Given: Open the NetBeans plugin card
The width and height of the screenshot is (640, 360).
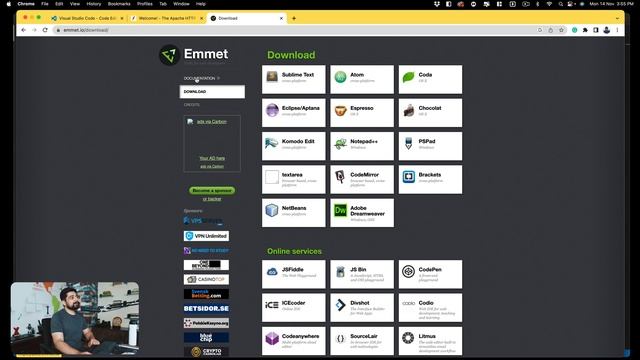Looking at the screenshot, I should pos(294,213).
